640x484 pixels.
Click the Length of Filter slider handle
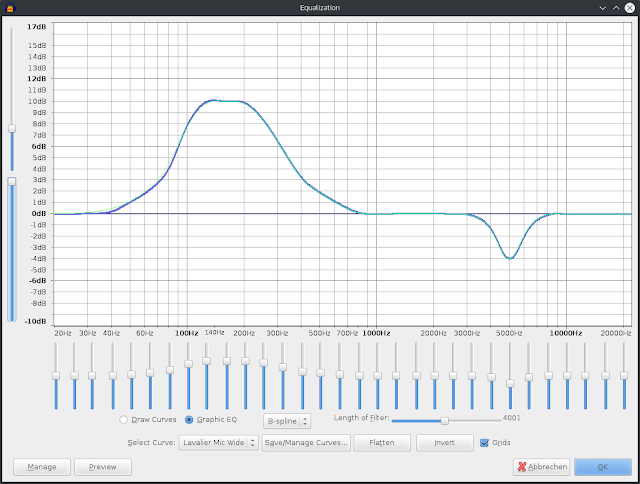445,420
